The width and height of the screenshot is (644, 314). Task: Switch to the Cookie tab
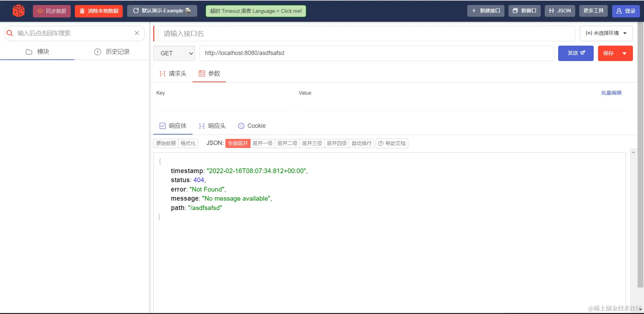coord(252,126)
